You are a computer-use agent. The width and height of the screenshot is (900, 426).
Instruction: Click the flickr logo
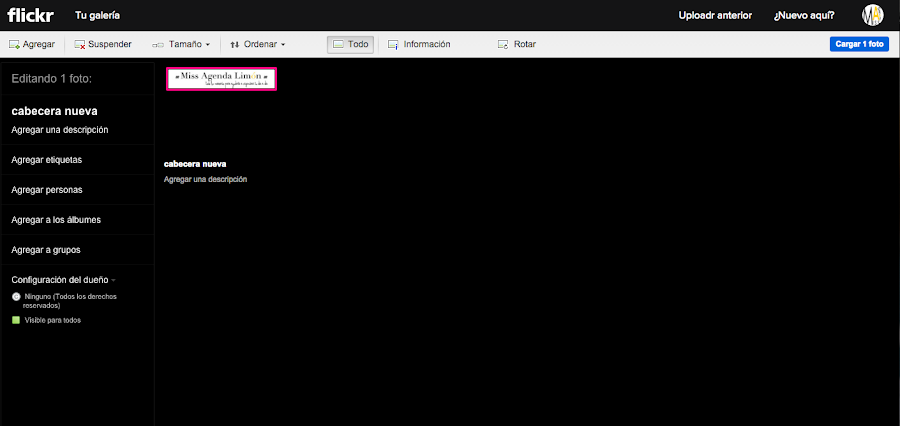point(30,16)
